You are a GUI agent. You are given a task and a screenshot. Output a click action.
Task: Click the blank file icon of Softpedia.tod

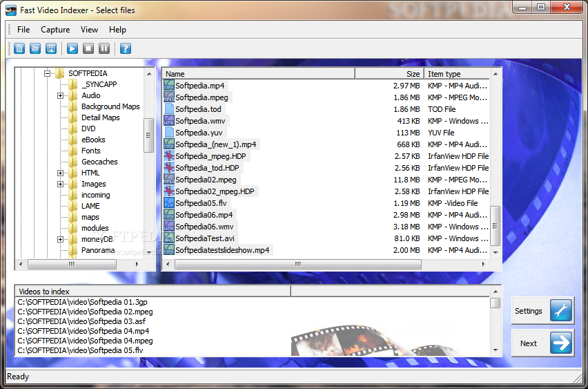[x=169, y=109]
